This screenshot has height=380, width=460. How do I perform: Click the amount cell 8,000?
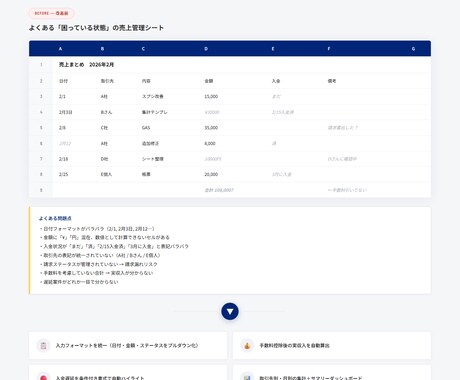pos(210,143)
